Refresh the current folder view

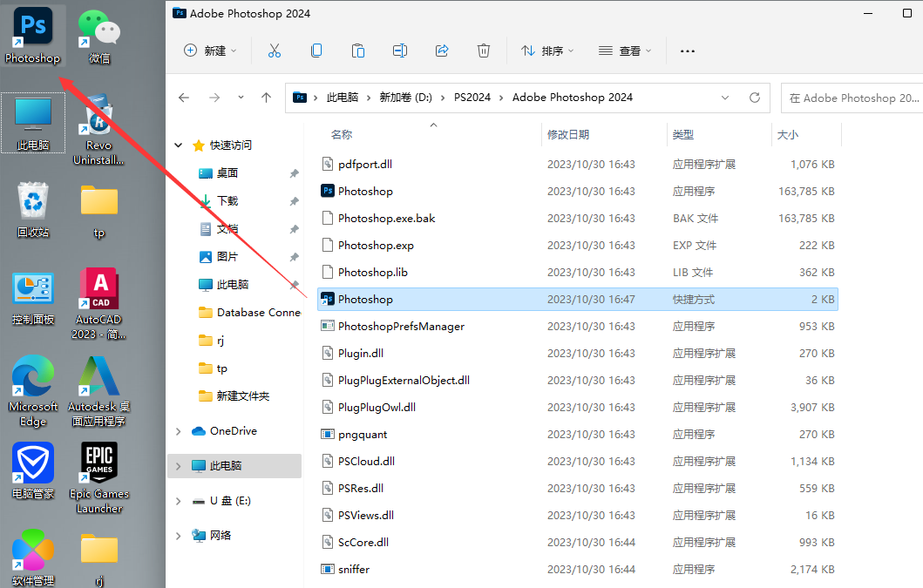[755, 98]
